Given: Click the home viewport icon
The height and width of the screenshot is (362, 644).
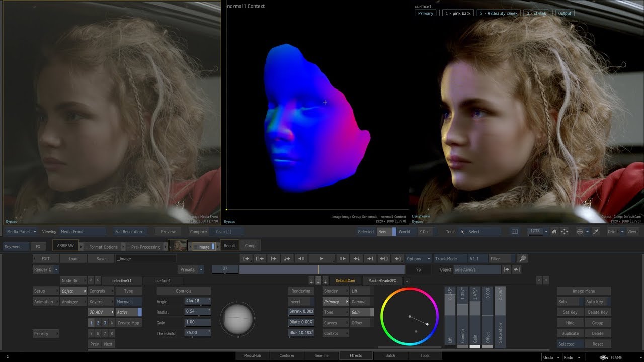Looking at the screenshot, I should pyautogui.click(x=554, y=232).
